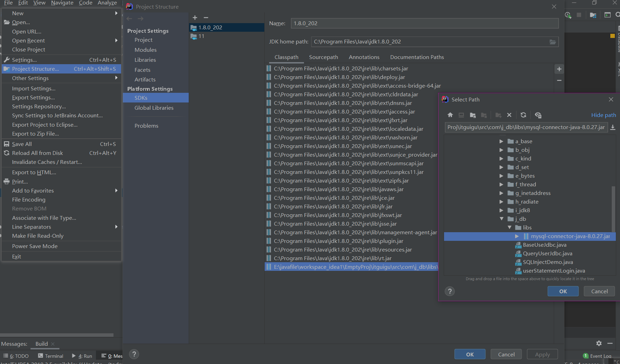The height and width of the screenshot is (364, 620).
Task: Collapse the libs folder
Action: pyautogui.click(x=509, y=227)
